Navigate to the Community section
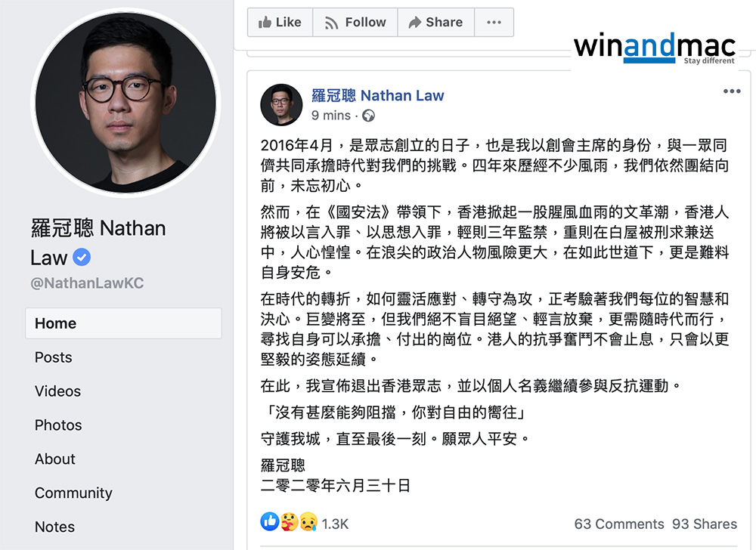This screenshot has width=756, height=550. pyautogui.click(x=73, y=493)
